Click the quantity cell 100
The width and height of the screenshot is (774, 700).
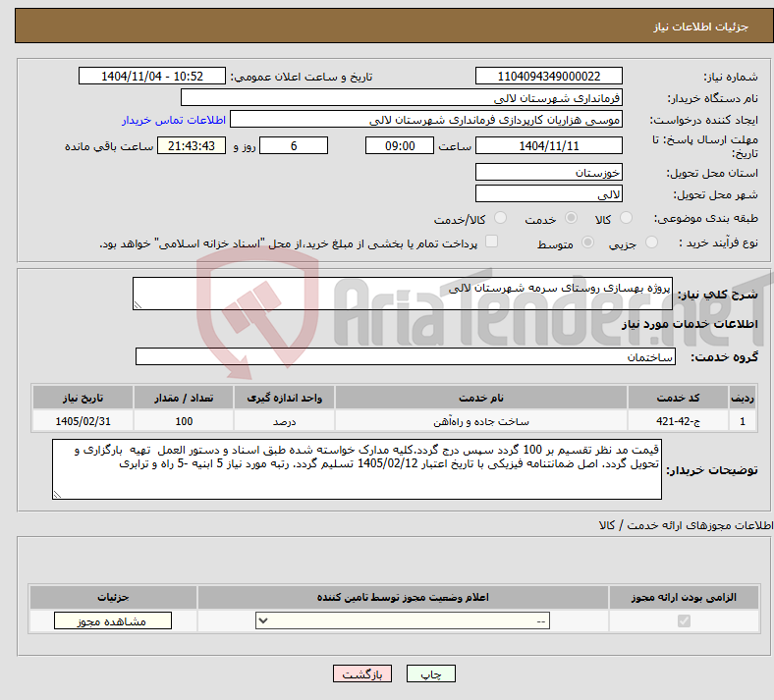(184, 421)
